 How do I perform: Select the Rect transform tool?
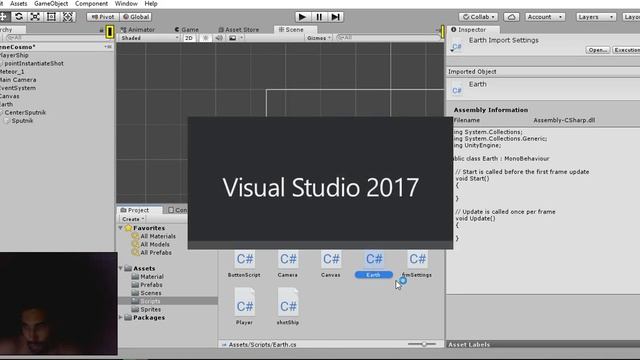point(51,17)
